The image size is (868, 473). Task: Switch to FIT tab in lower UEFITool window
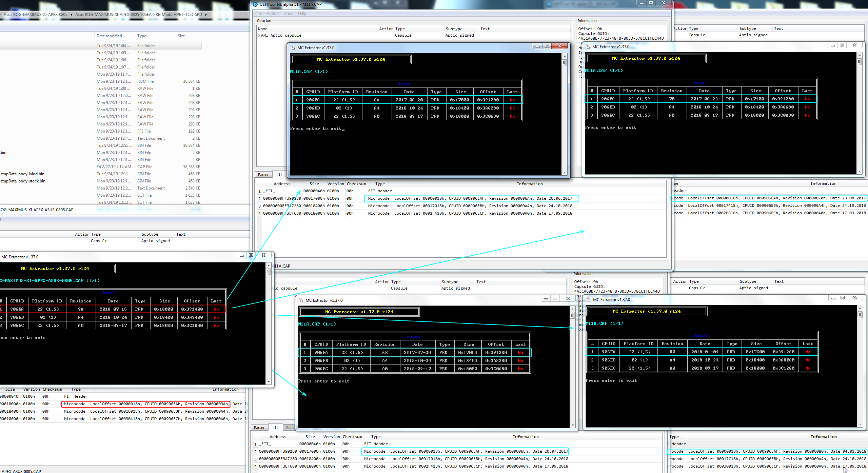coord(275,427)
